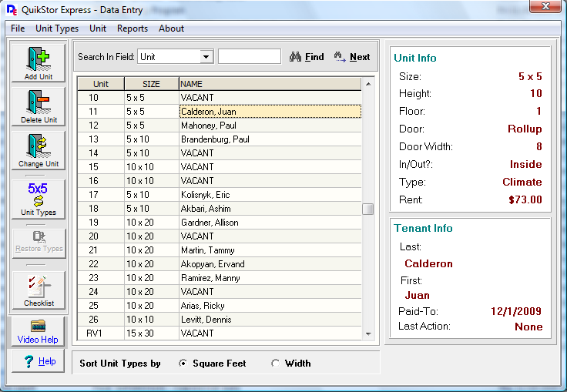Select the Square Feet sort option
This screenshot has width=567, height=392.
tap(213, 364)
